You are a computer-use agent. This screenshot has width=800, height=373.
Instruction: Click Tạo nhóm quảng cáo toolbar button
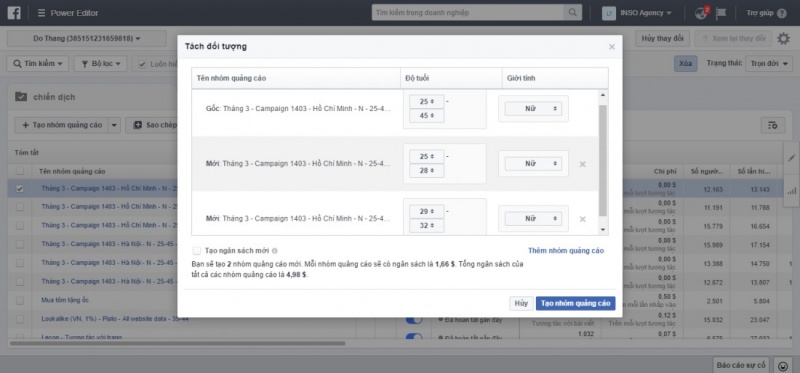click(x=62, y=125)
